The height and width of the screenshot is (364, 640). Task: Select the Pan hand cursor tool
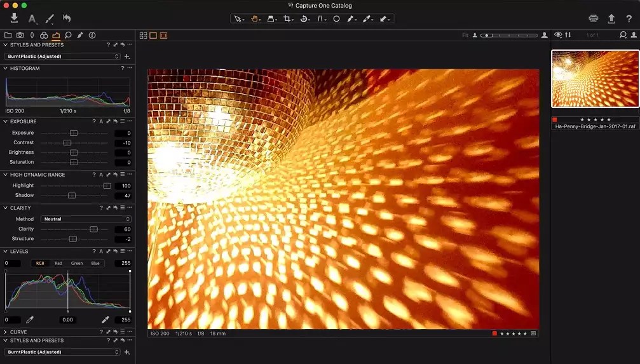point(255,19)
